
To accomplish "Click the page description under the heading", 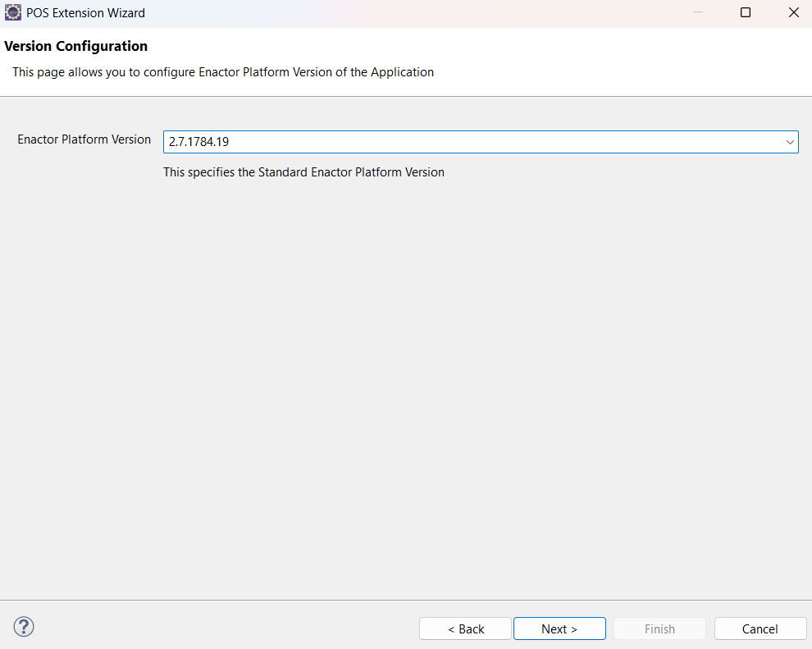I will 221,72.
